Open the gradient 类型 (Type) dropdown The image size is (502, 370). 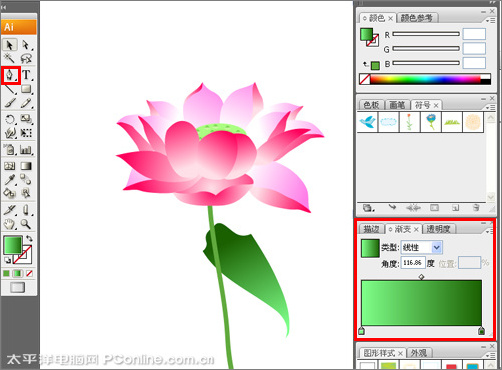422,247
